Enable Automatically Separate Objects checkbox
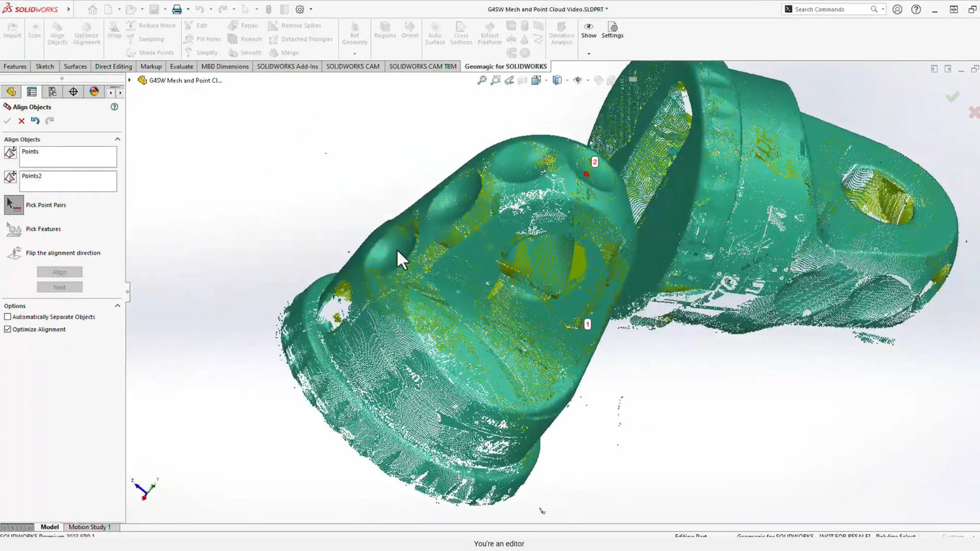The image size is (980, 551). (8, 317)
